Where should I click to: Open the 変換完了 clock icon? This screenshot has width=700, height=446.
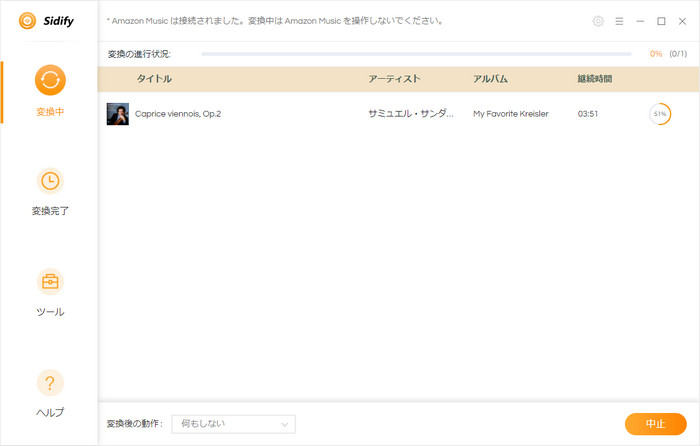click(x=50, y=181)
